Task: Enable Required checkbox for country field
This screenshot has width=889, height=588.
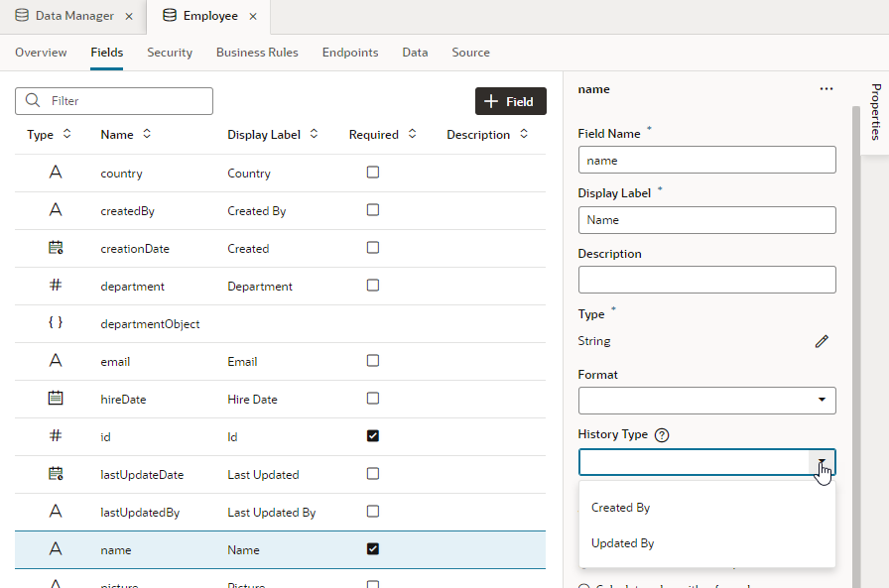Action: click(x=373, y=173)
